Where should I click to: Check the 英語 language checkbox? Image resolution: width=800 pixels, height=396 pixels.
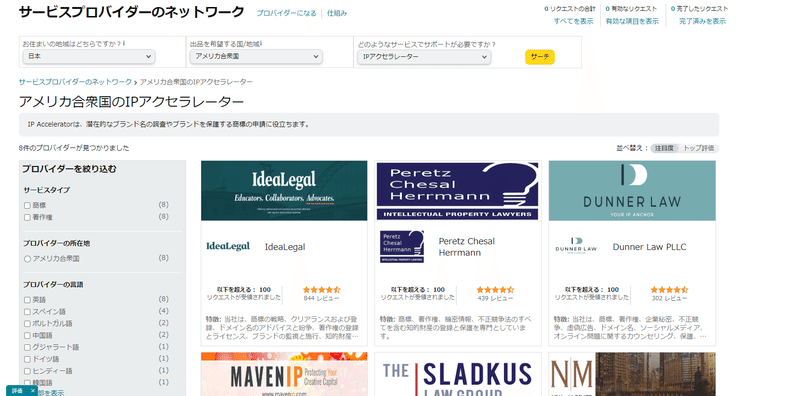(27, 300)
